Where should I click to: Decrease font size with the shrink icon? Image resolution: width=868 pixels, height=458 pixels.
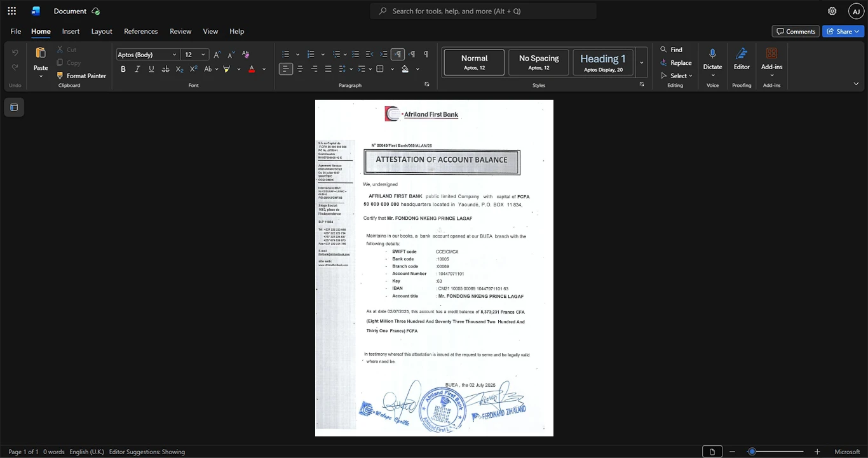click(x=231, y=54)
